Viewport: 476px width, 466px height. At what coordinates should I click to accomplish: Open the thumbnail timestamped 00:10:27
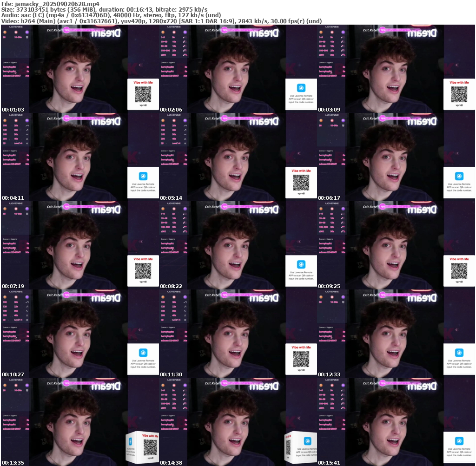[x=79, y=333]
